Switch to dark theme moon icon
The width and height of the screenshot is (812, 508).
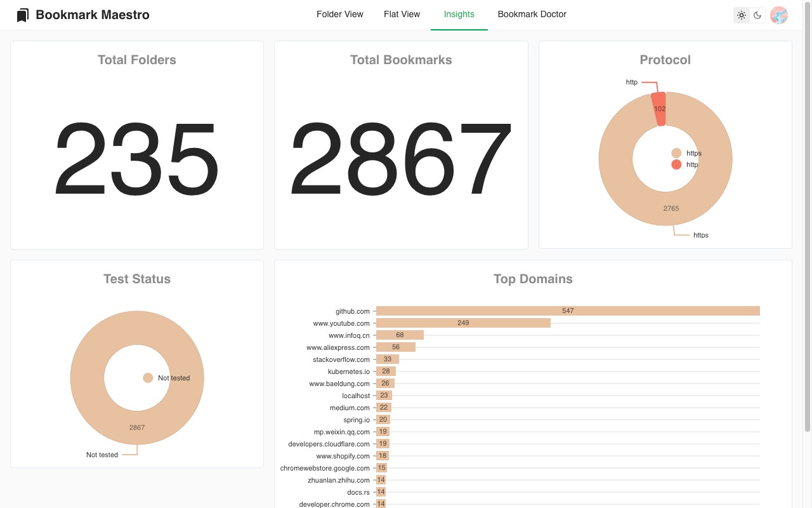(x=757, y=15)
